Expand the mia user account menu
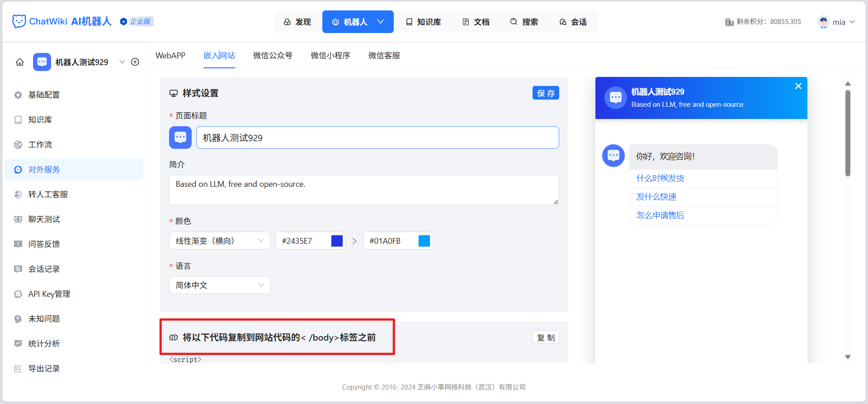Image resolution: width=868 pixels, height=404 pixels. click(x=836, y=22)
